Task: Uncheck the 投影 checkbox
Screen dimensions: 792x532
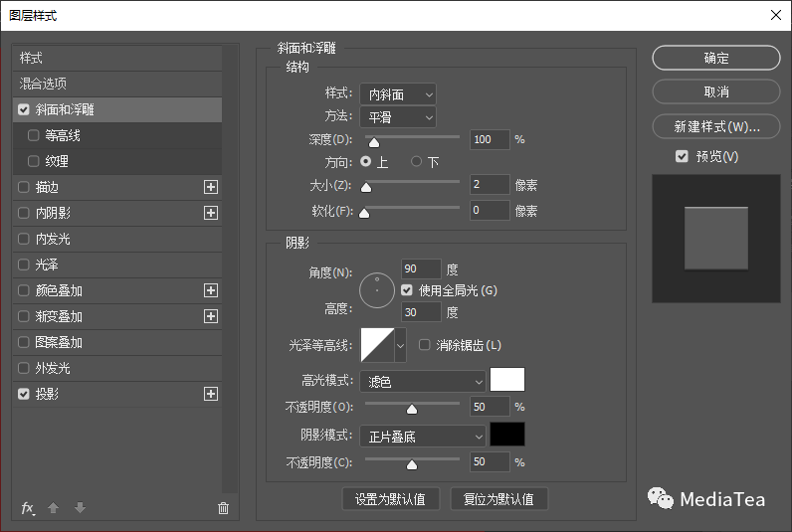Action: [24, 394]
